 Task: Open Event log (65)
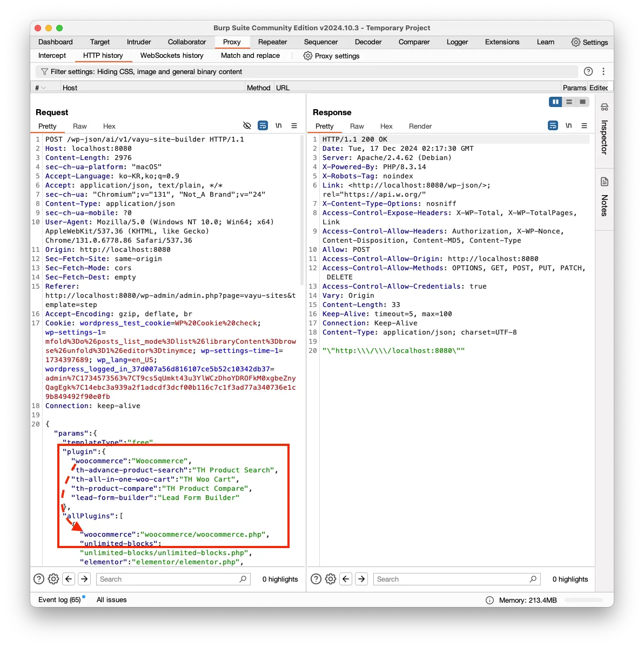[x=59, y=599]
